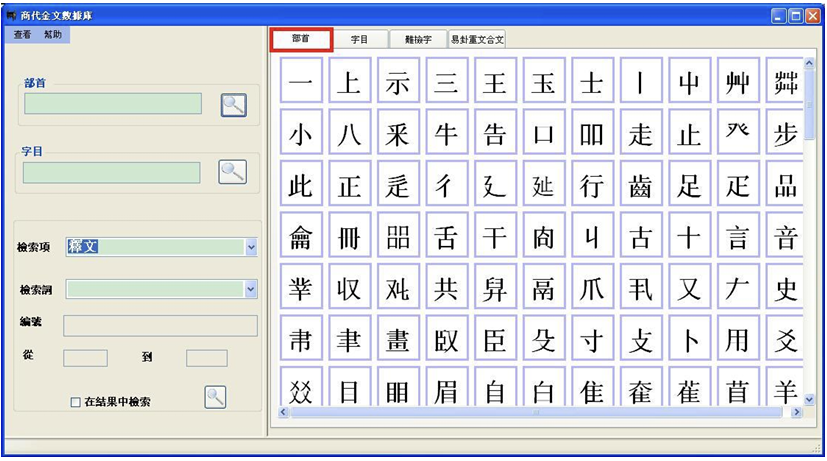The width and height of the screenshot is (827, 461).
Task: Choose the 音 radical tile
Action: pos(785,235)
